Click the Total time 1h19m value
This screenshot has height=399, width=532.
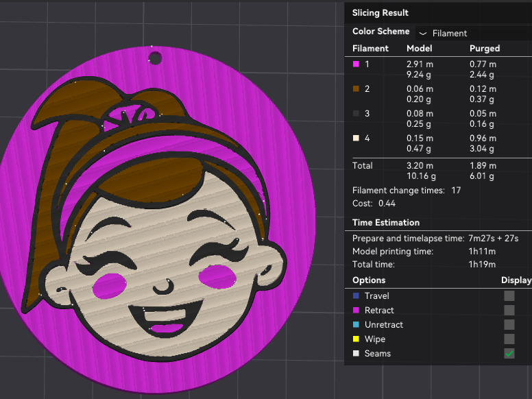tap(482, 265)
